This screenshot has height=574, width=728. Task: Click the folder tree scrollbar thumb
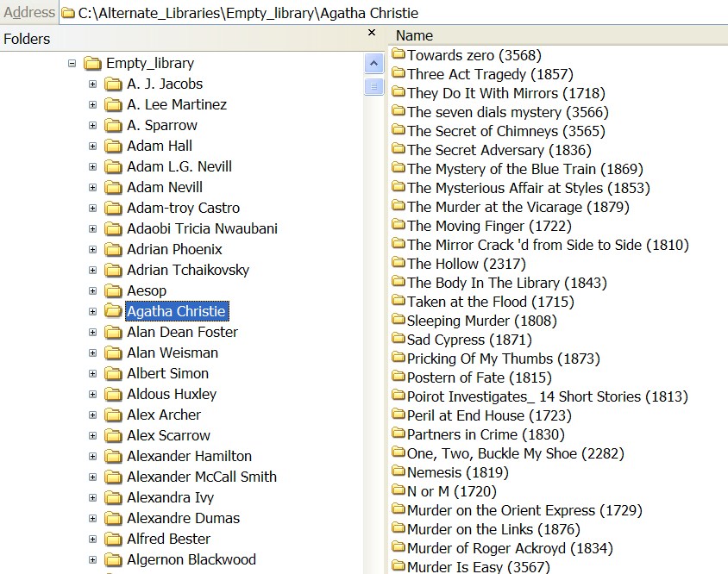pyautogui.click(x=373, y=86)
